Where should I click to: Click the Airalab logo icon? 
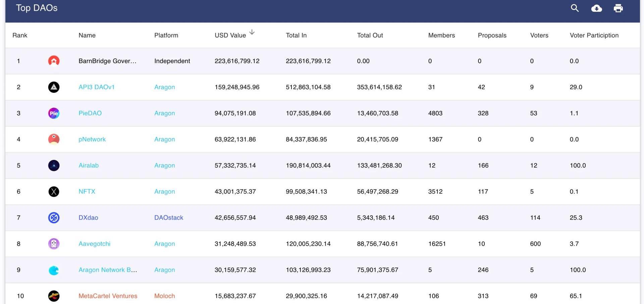click(54, 165)
